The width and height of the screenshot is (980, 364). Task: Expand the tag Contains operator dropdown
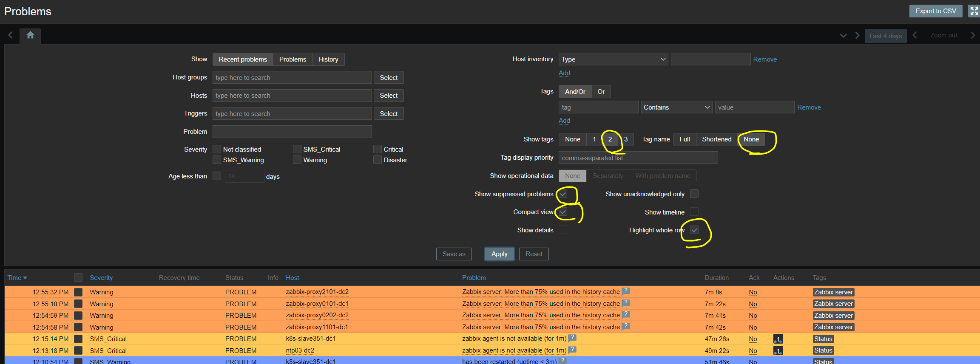pyautogui.click(x=676, y=107)
